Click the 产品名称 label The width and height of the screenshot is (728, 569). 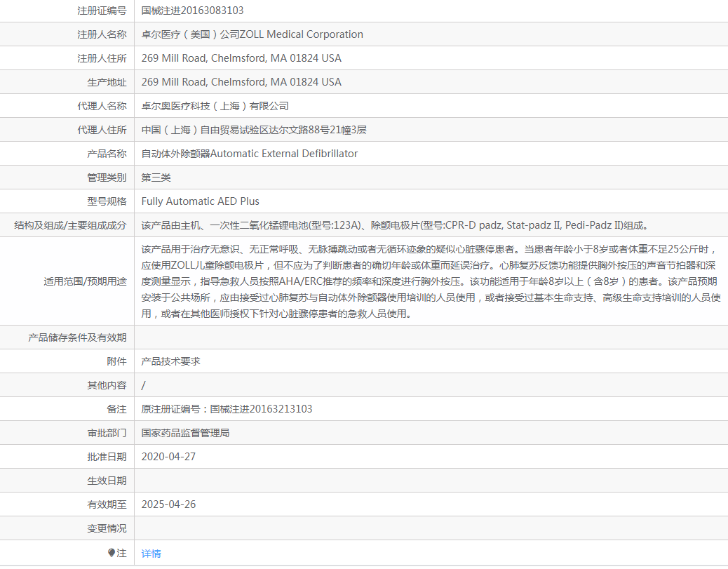107,153
